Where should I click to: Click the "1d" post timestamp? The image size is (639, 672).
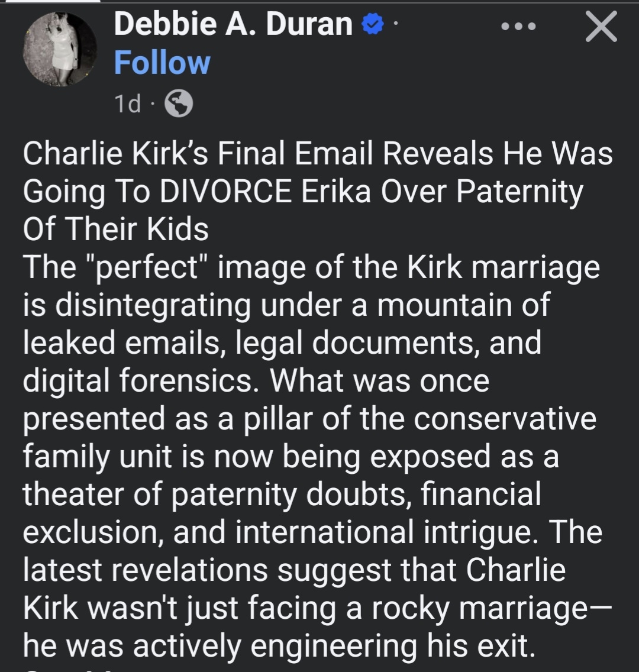pyautogui.click(x=128, y=104)
